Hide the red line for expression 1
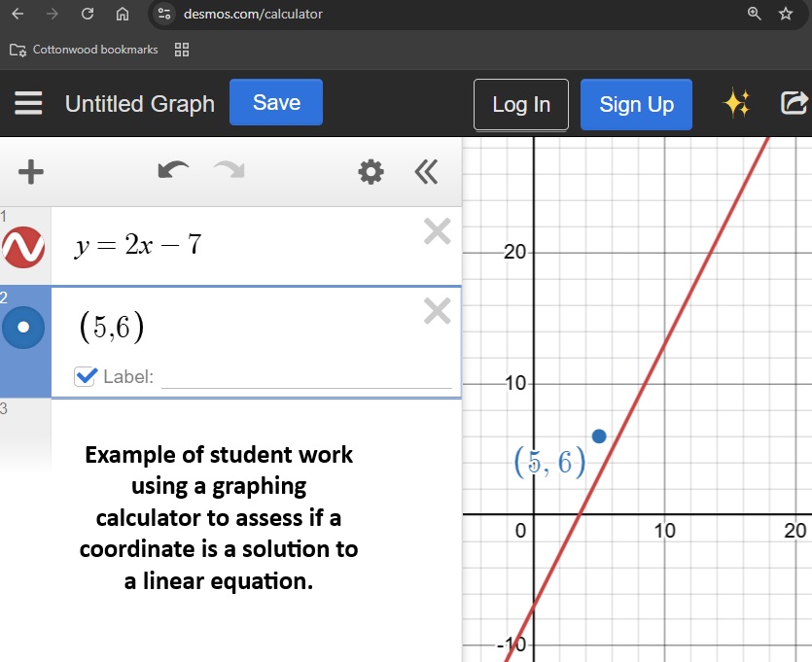Viewport: 812px width, 662px height. click(x=23, y=247)
